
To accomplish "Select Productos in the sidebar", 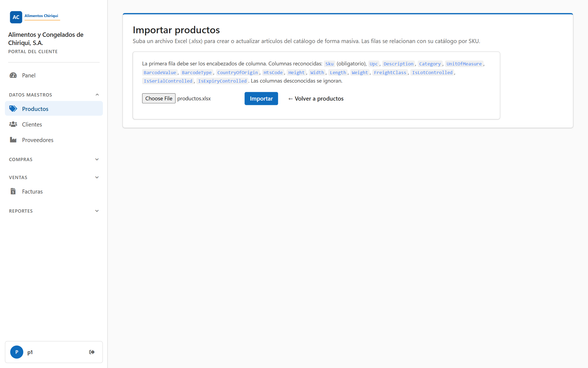I will pos(54,109).
